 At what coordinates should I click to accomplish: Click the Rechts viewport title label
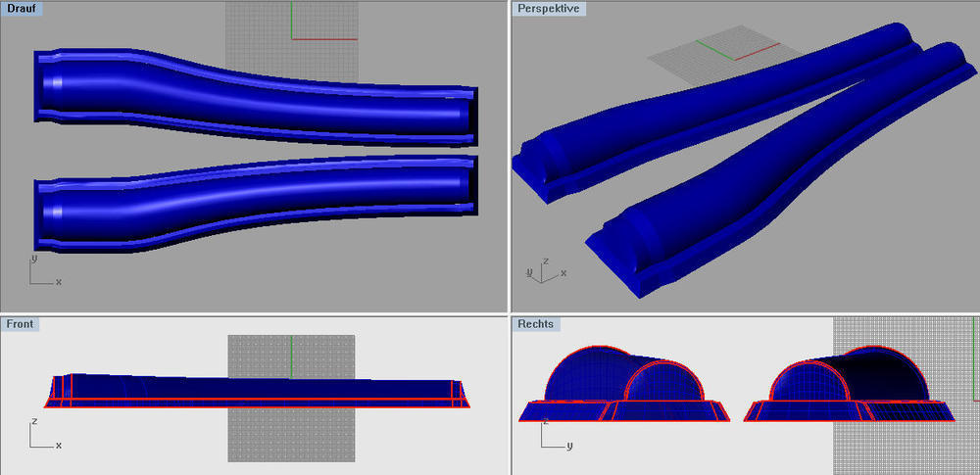(536, 323)
